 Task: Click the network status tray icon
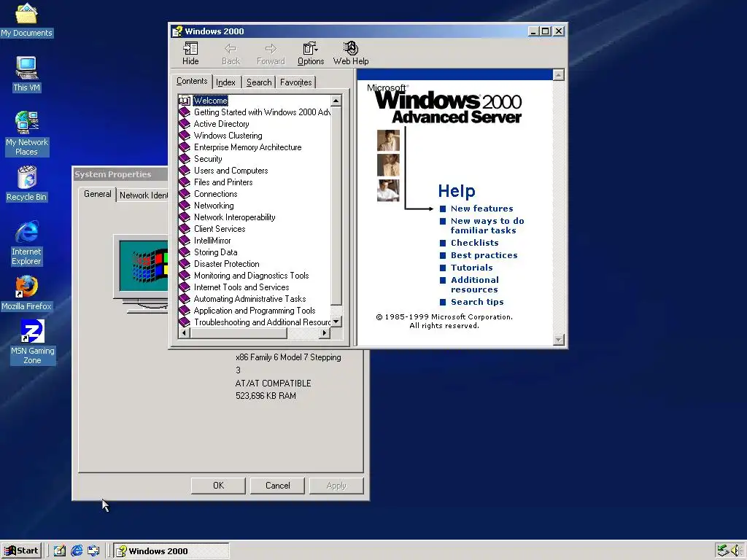coord(723,551)
